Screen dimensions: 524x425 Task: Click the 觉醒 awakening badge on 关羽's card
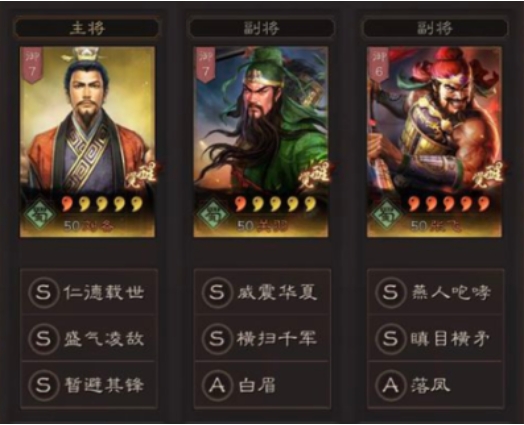314,175
